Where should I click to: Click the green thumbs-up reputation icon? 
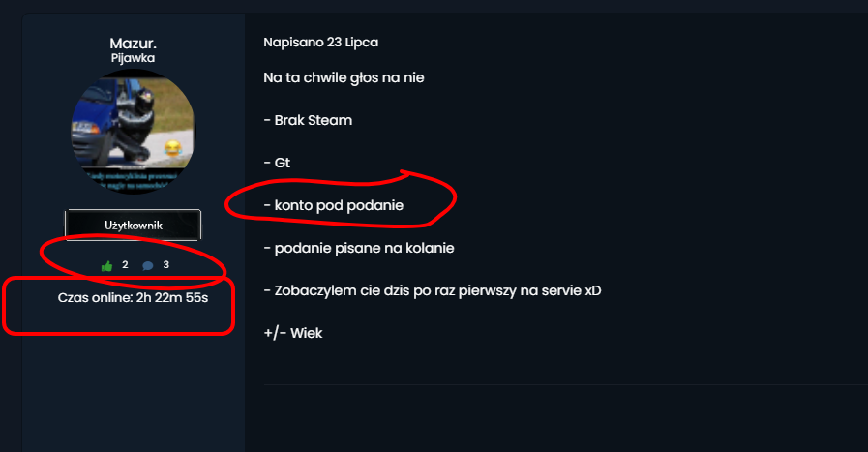point(106,266)
